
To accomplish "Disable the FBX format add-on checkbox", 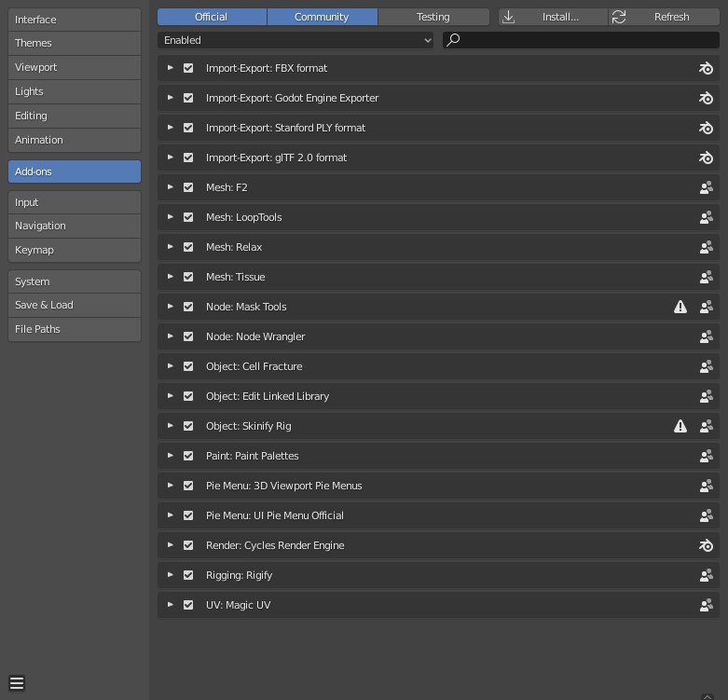I will click(188, 68).
